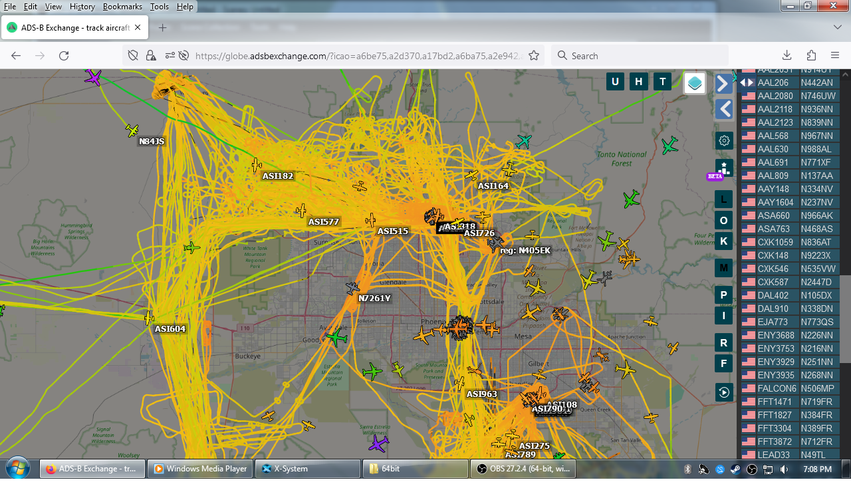Click the left chevron sidebar button

pyautogui.click(x=724, y=109)
